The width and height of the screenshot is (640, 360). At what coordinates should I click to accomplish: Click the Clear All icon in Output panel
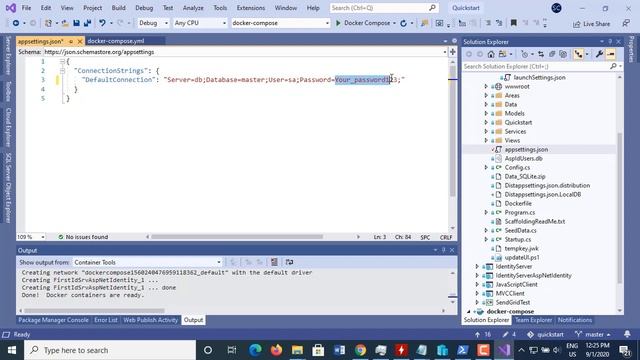(x=274, y=262)
